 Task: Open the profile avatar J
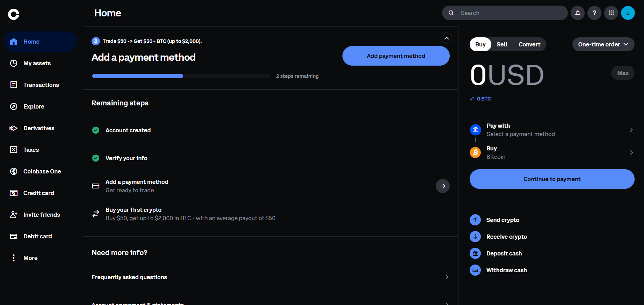pos(628,13)
